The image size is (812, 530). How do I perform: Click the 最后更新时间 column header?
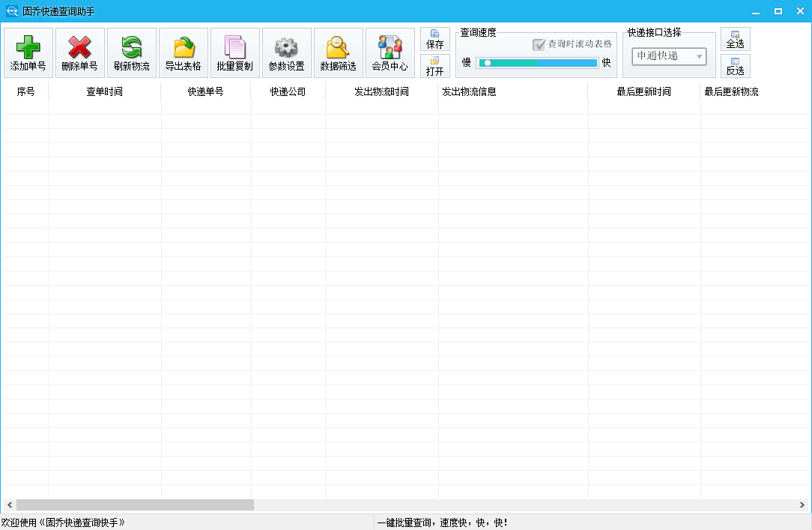point(644,91)
